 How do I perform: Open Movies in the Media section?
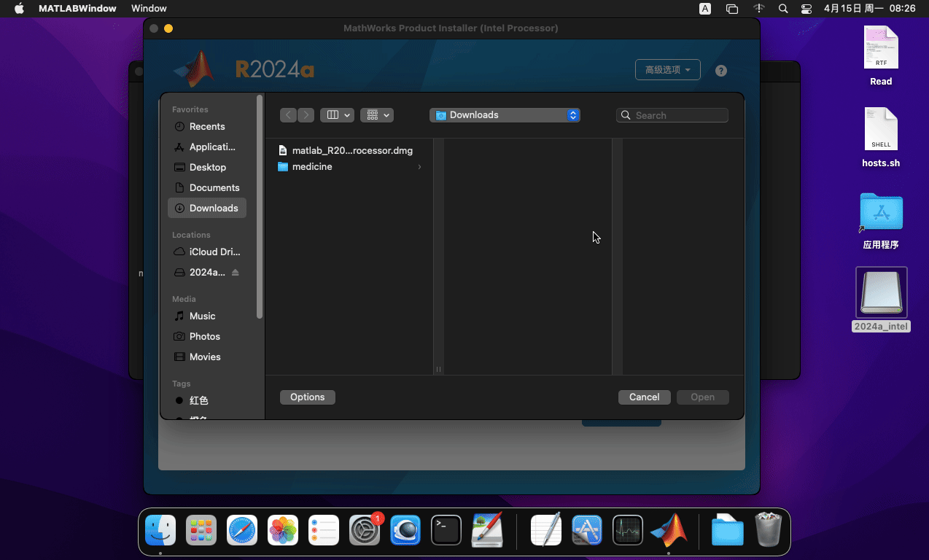point(207,357)
